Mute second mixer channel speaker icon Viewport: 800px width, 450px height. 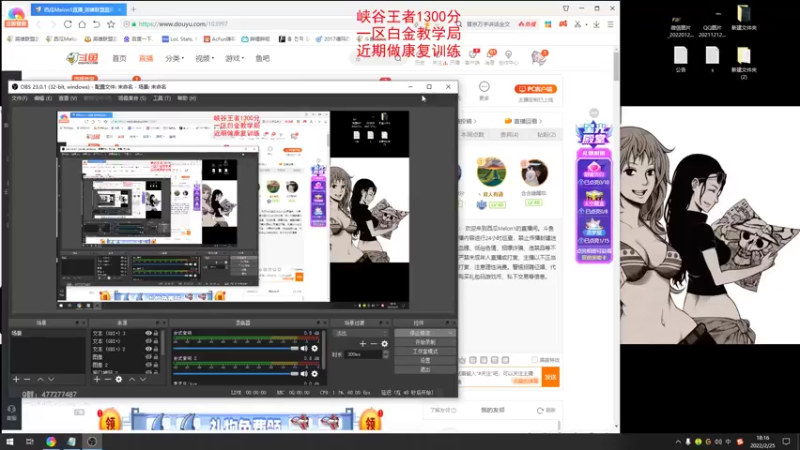tap(304, 373)
